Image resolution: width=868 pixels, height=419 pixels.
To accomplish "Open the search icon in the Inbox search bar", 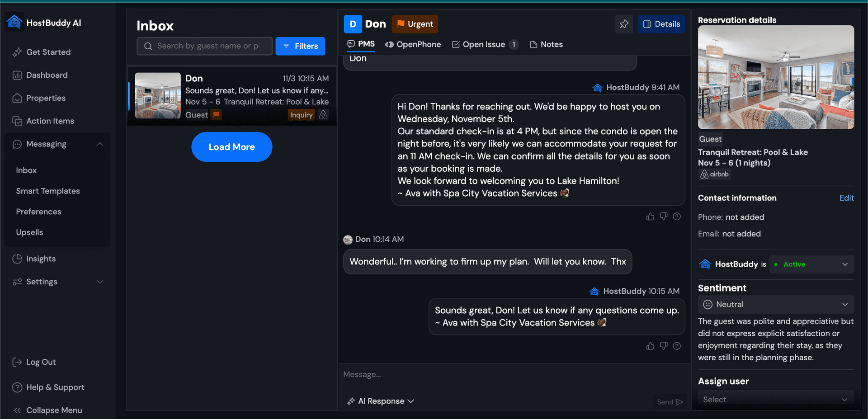I will point(148,46).
